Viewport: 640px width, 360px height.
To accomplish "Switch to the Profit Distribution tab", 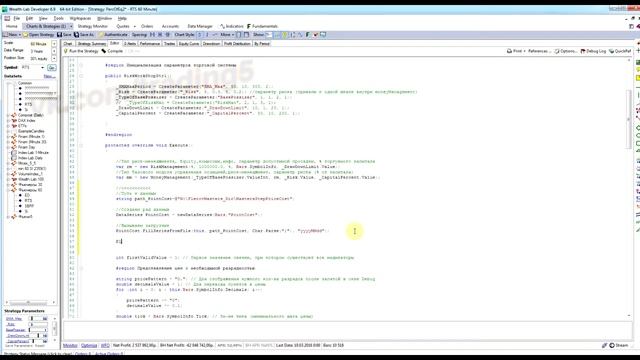I will (x=237, y=43).
